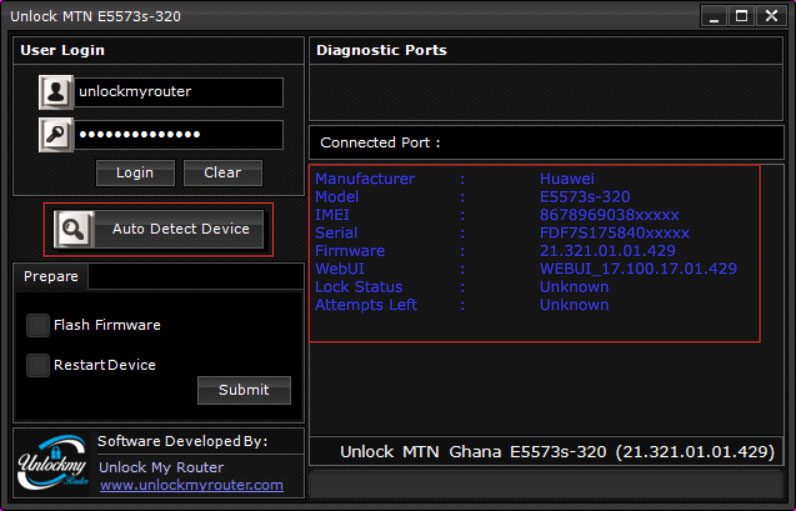796x511 pixels.
Task: Click the Unlockmy Router logo
Action: tap(52, 463)
